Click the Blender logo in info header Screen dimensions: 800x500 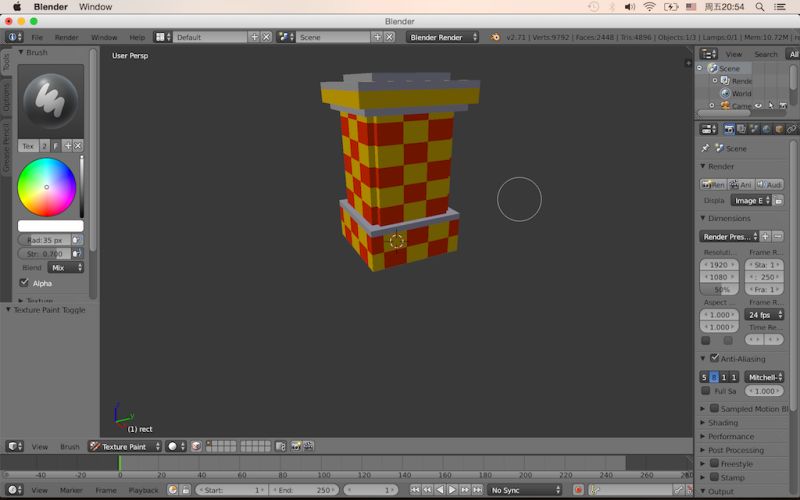tap(494, 37)
